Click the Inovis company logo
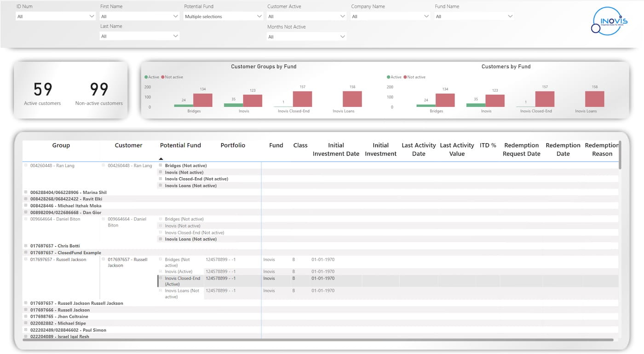Image resolution: width=644 pixels, height=354 pixels. tap(609, 21)
